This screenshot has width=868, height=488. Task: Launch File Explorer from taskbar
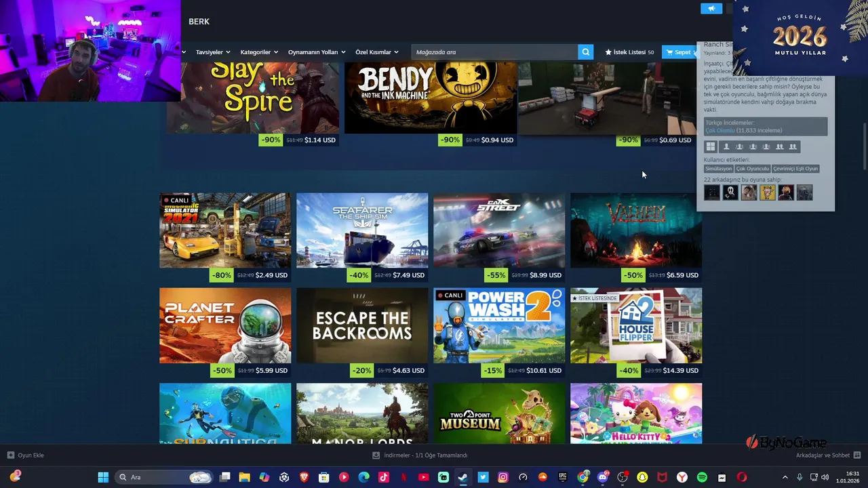click(x=245, y=477)
